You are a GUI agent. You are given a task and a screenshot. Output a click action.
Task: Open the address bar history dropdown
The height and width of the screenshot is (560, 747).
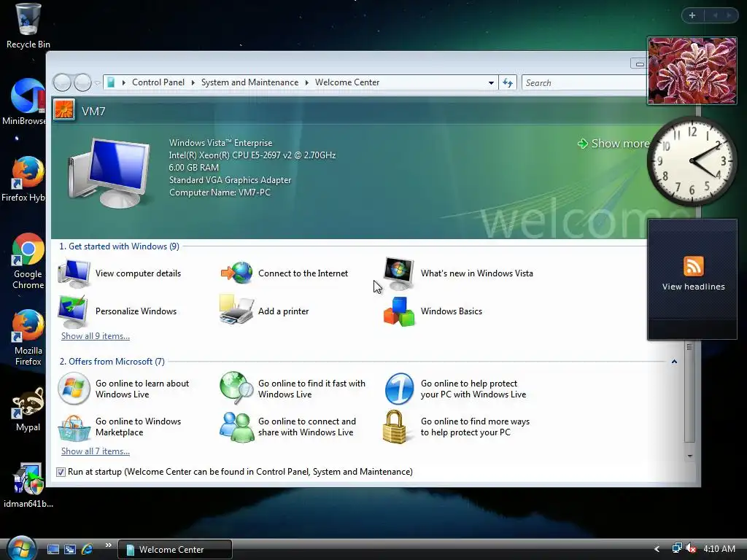pyautogui.click(x=491, y=83)
